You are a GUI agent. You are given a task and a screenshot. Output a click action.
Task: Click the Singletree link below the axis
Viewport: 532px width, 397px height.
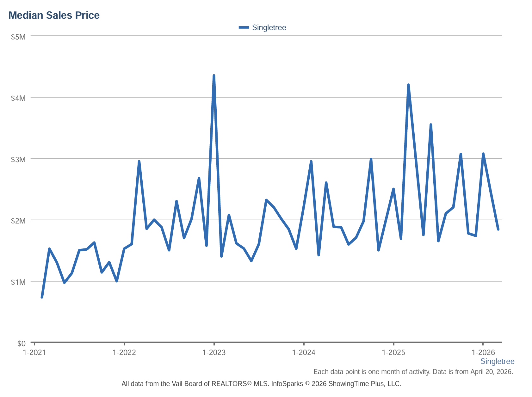click(x=497, y=361)
